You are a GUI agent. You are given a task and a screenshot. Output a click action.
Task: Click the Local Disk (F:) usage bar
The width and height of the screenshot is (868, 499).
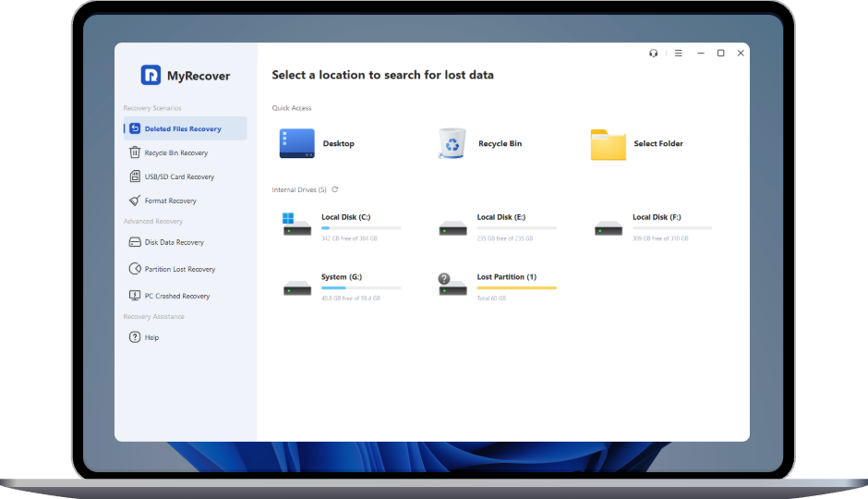(672, 228)
